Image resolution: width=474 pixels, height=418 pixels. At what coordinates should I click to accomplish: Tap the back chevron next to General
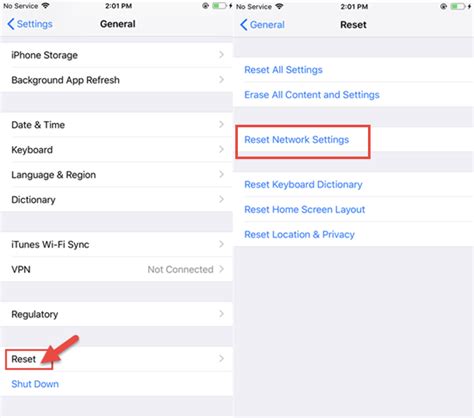coord(244,25)
